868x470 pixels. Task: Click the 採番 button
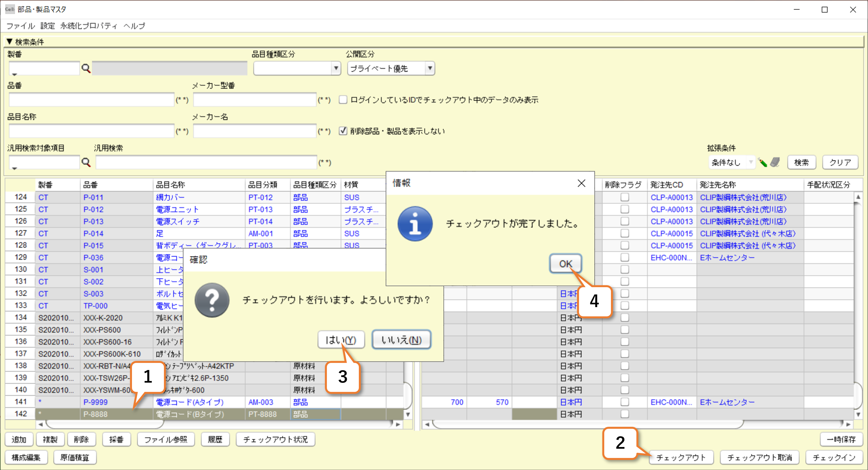[117, 439]
